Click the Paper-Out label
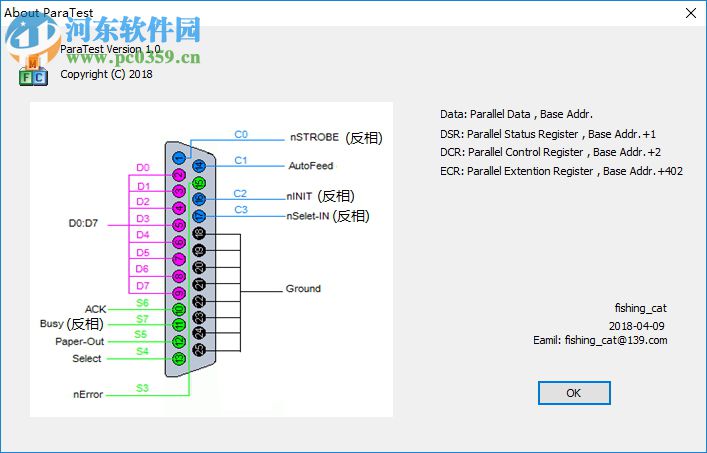This screenshot has width=707, height=453. 79,341
